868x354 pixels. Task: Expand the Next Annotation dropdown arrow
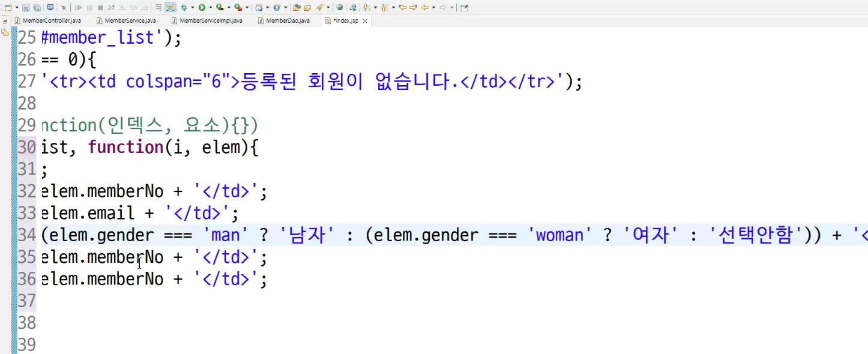(375, 8)
